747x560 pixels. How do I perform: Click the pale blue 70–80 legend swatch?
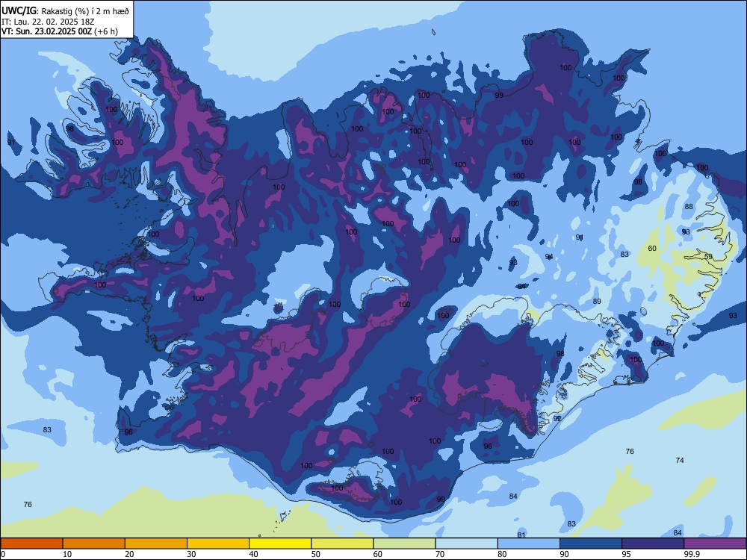tap(466, 544)
